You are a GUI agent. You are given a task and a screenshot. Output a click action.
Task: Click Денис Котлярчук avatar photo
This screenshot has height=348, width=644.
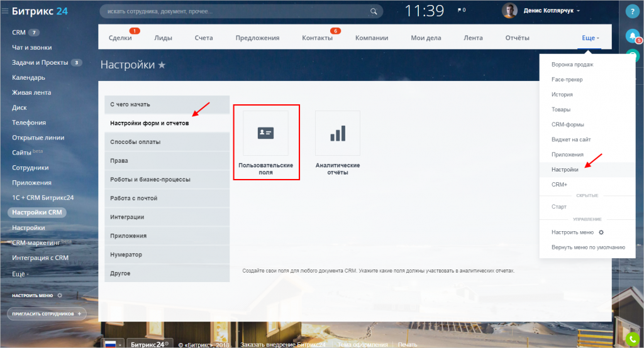coord(509,11)
